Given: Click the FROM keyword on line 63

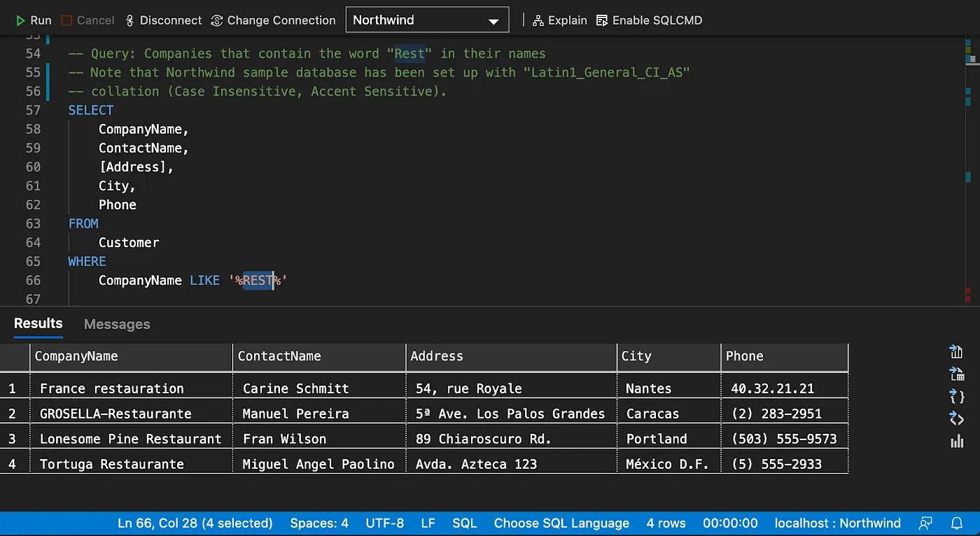Looking at the screenshot, I should pyautogui.click(x=83, y=223).
